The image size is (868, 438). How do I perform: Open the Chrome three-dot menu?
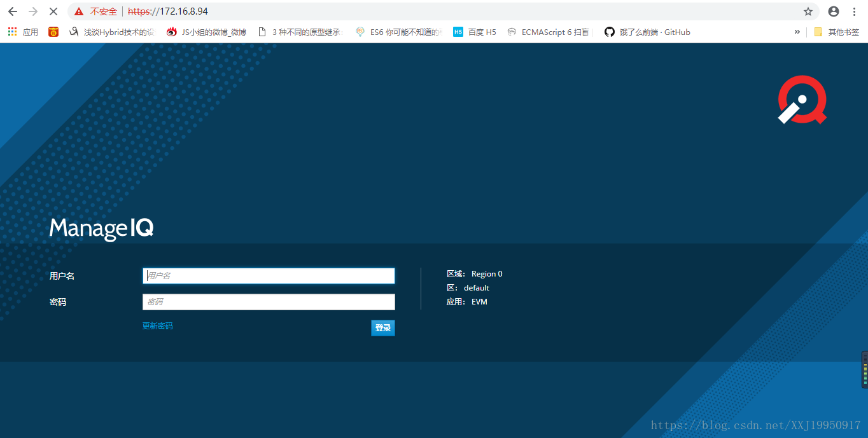coord(854,11)
